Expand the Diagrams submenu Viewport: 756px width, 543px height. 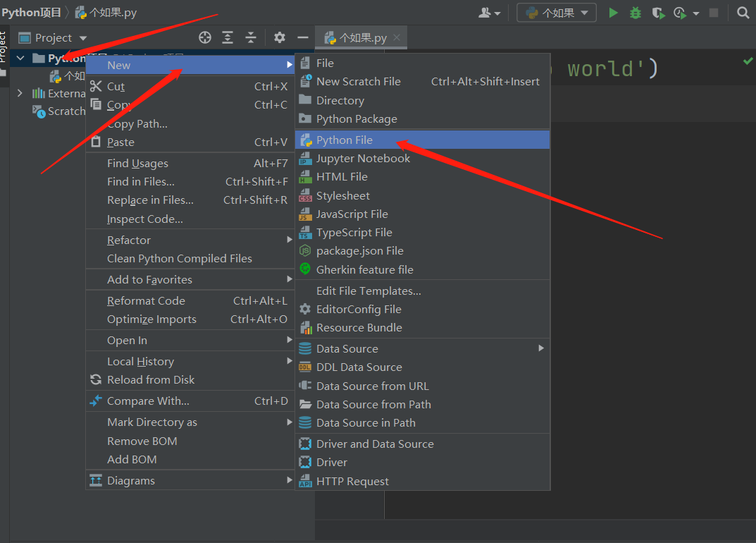point(190,481)
